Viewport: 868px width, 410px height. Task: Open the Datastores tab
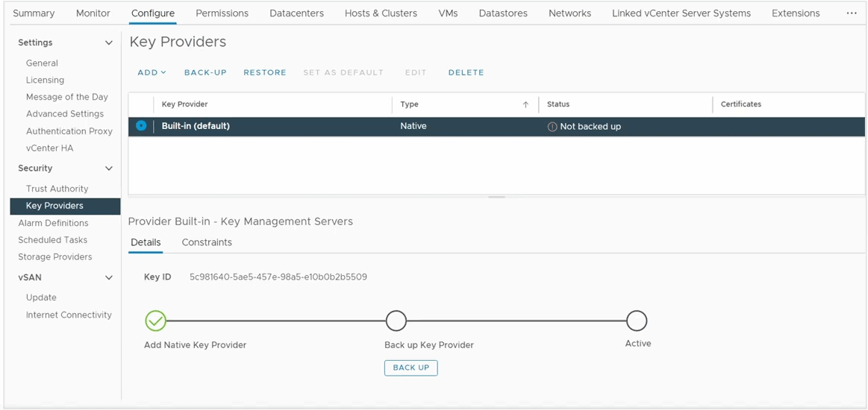tap(503, 13)
